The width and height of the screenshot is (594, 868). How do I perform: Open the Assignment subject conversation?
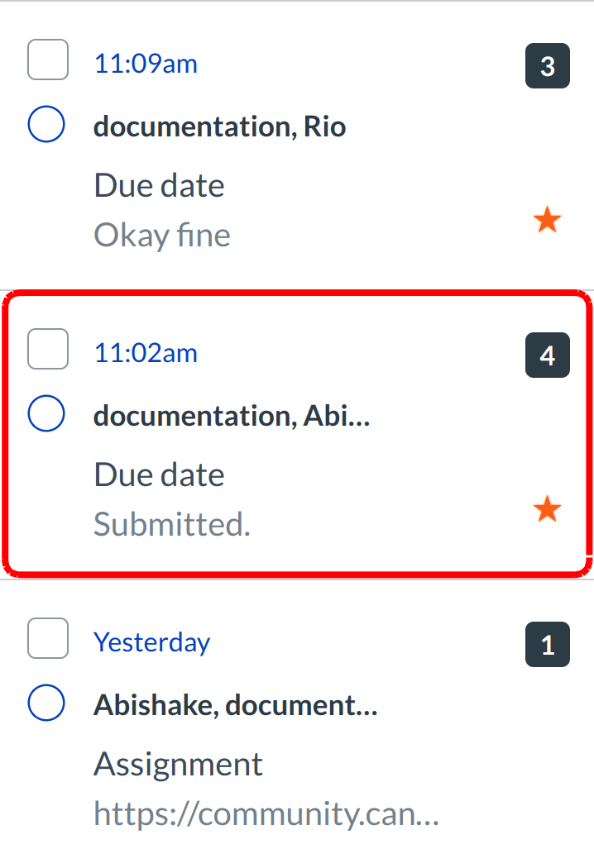(178, 764)
